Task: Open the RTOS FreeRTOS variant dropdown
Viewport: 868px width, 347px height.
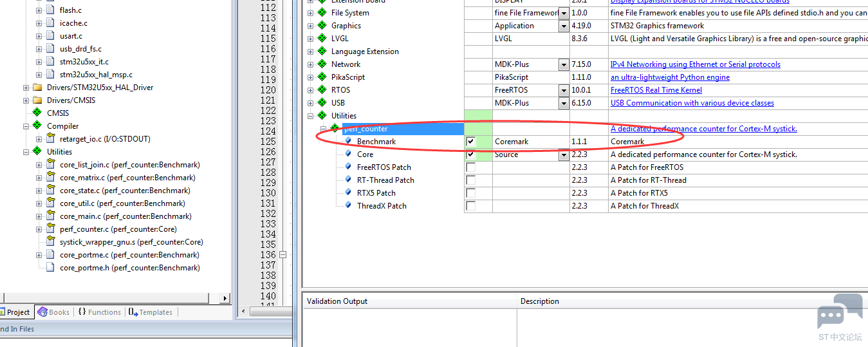Action: pos(564,90)
